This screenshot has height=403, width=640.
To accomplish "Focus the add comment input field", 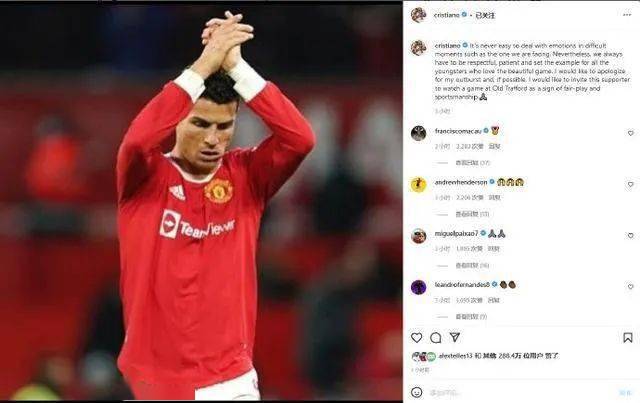I will pyautogui.click(x=522, y=393).
